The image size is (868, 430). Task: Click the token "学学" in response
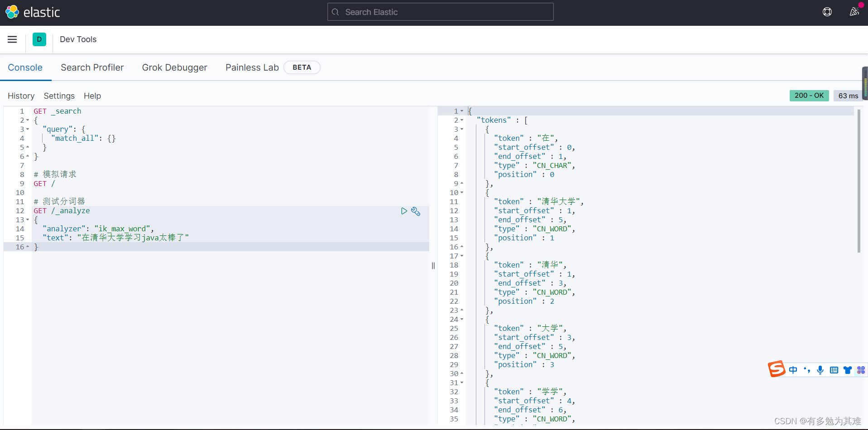[550, 392]
